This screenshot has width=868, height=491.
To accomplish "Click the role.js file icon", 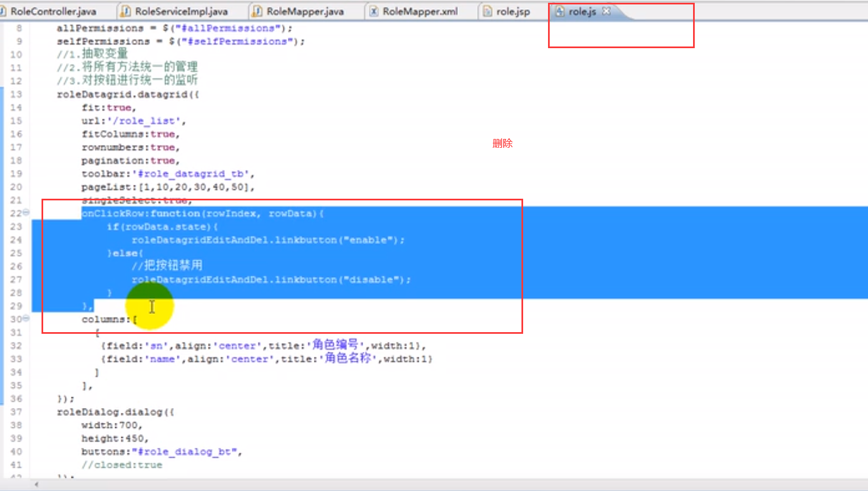I will pyautogui.click(x=560, y=11).
